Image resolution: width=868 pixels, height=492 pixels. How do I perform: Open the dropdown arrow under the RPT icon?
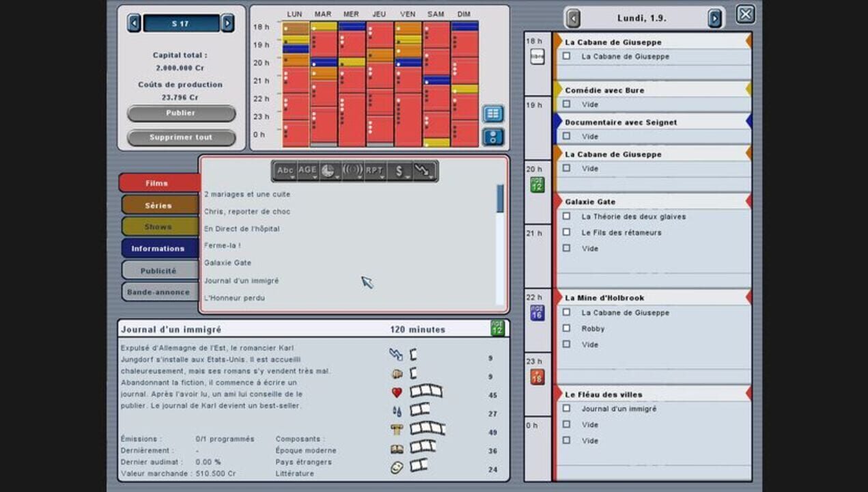[381, 178]
